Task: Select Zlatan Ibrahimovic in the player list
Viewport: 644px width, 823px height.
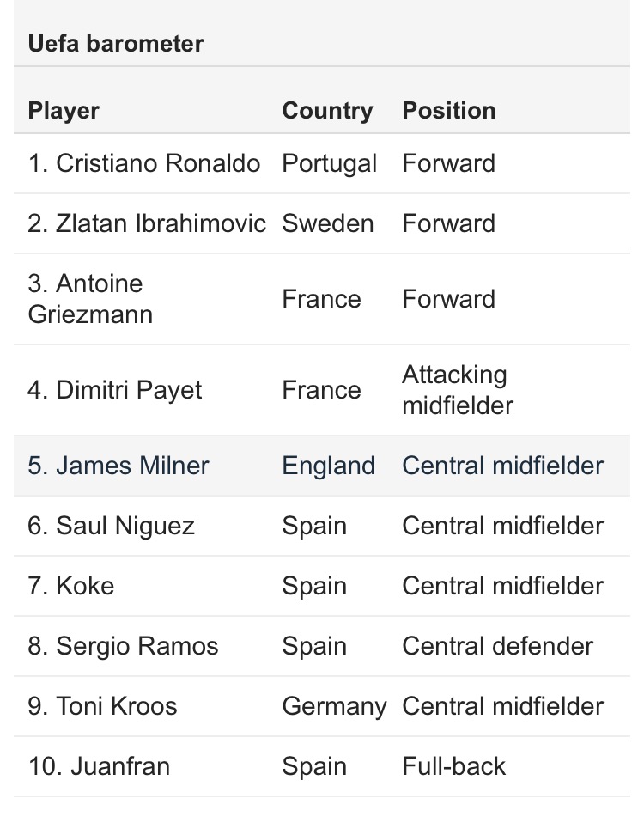Action: [147, 223]
